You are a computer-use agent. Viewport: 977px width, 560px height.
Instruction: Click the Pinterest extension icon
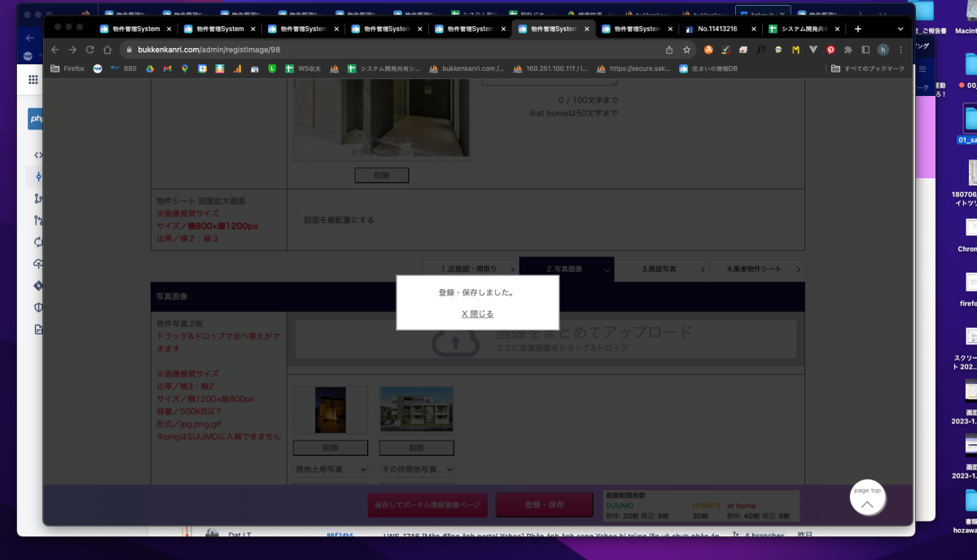(x=830, y=50)
